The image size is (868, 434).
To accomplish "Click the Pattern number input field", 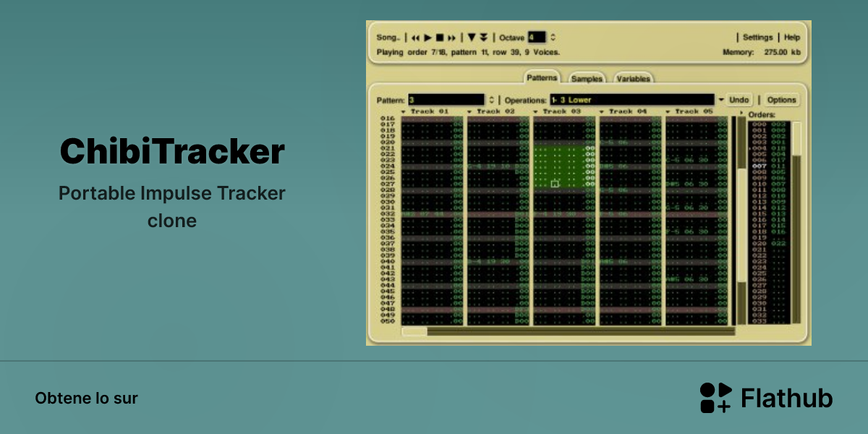I will [446, 100].
